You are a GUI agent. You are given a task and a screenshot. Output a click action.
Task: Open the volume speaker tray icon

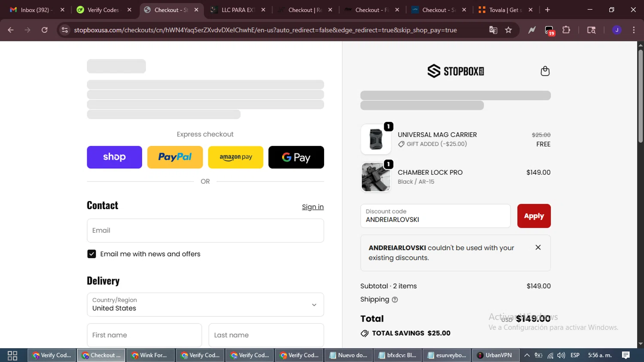click(561, 355)
